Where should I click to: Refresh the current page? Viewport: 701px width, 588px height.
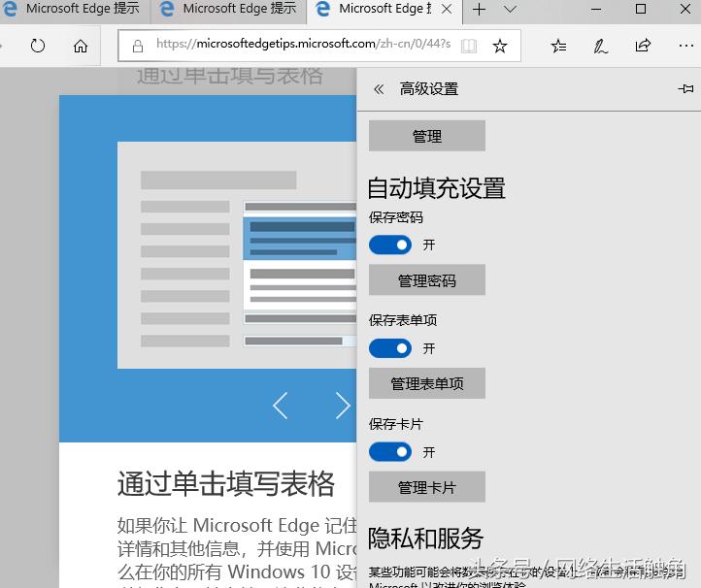coord(38,46)
